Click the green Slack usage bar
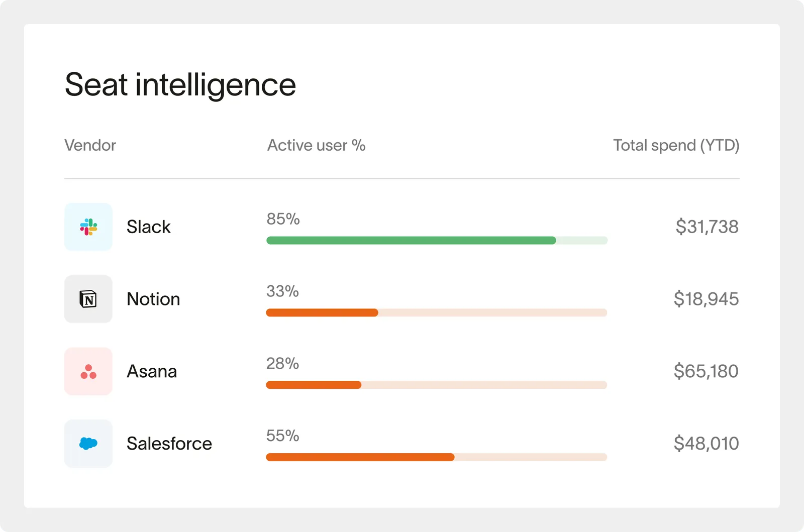The image size is (804, 532). point(411,241)
